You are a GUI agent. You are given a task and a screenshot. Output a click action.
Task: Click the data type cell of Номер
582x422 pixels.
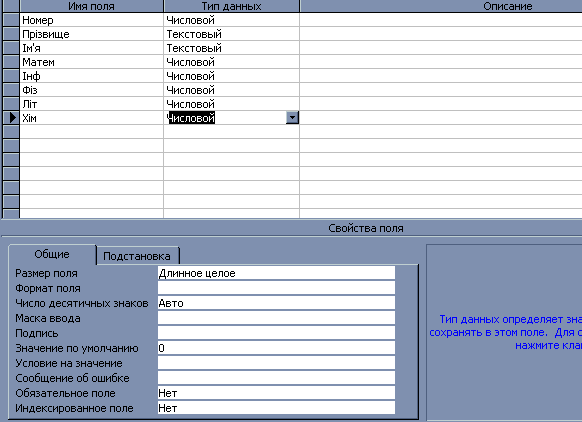[x=231, y=20]
